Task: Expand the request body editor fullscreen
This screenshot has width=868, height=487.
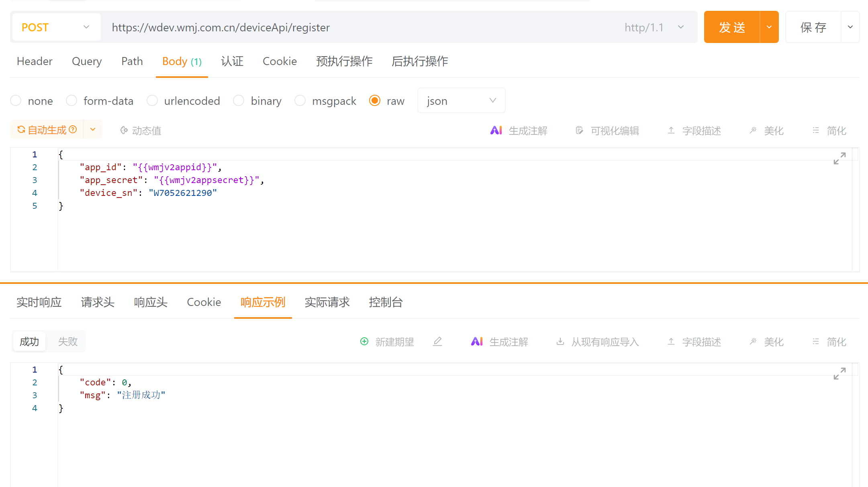Action: (839, 158)
